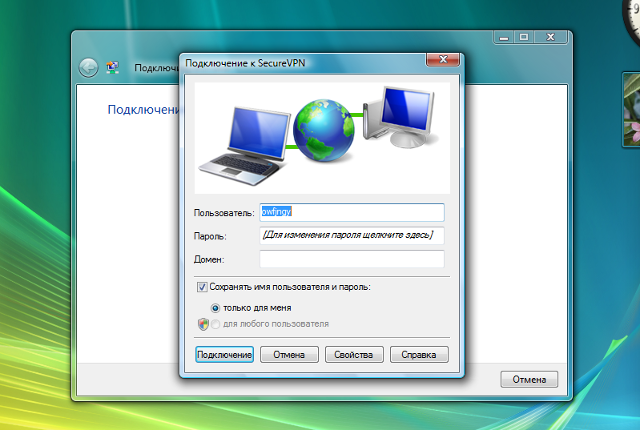The width and height of the screenshot is (640, 430).
Task: Click the Пароль: label
Action: tap(210, 236)
